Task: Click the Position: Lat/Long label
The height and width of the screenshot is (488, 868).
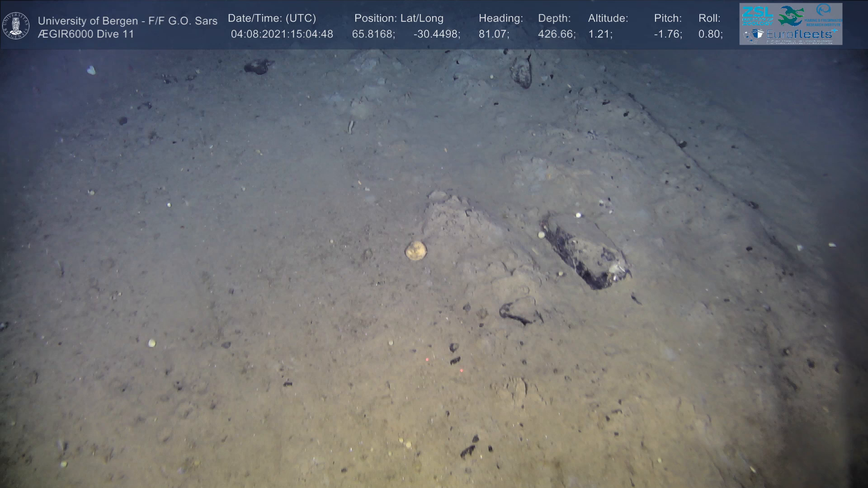Action: [x=399, y=19]
